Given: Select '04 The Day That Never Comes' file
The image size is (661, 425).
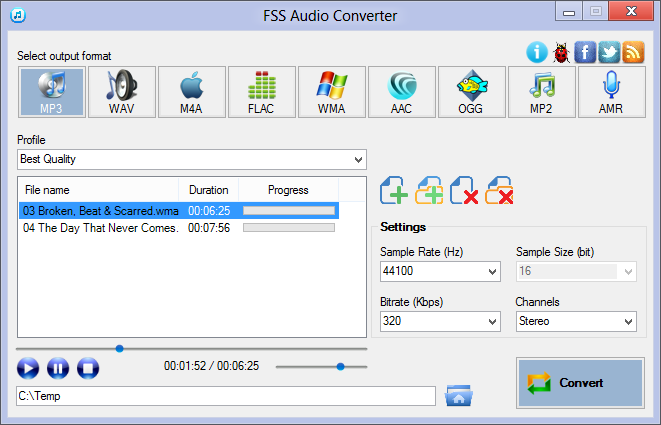Looking at the screenshot, I should click(x=100, y=228).
